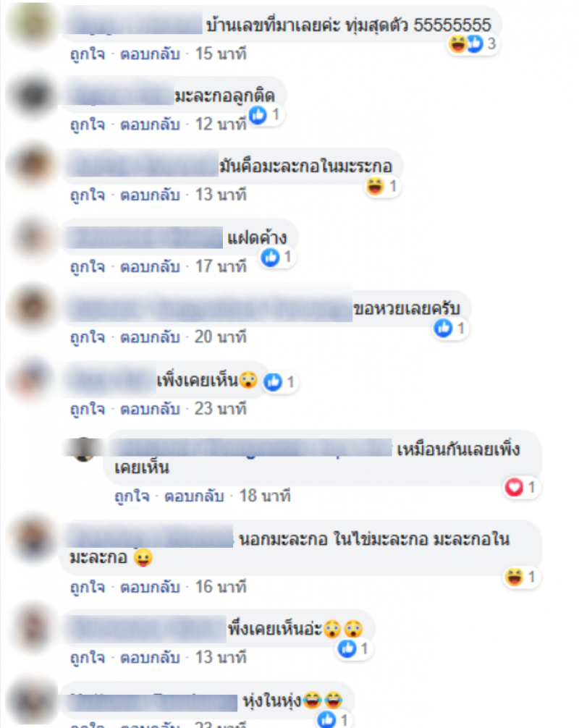
Task: Click the 16 นาที timestamp
Action: pos(221,587)
